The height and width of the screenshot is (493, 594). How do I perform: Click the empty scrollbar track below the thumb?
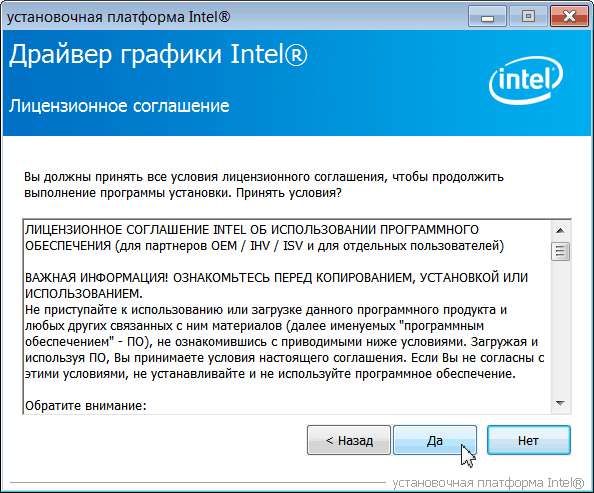(560, 328)
